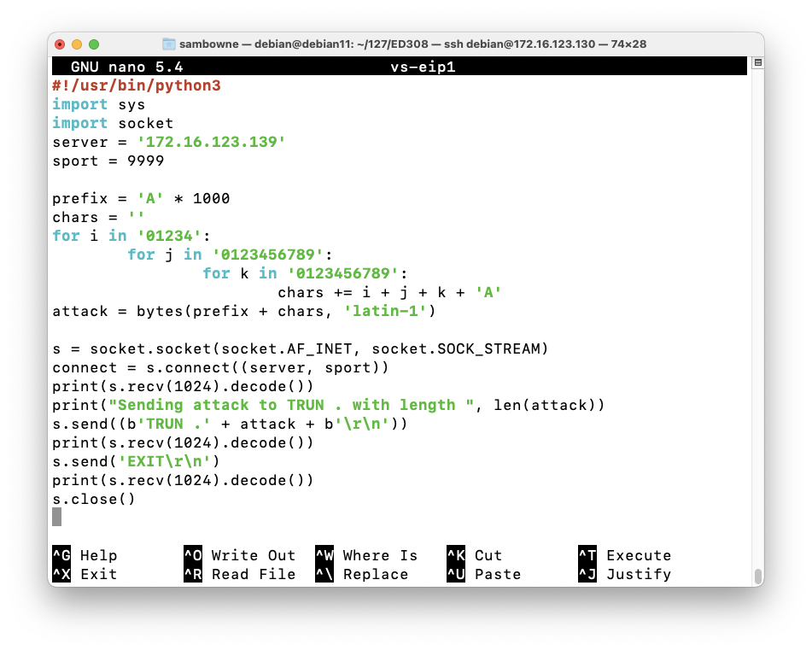812x650 pixels.
Task: Click the s.send((b'TRUN .' line
Action: pyautogui.click(x=230, y=424)
